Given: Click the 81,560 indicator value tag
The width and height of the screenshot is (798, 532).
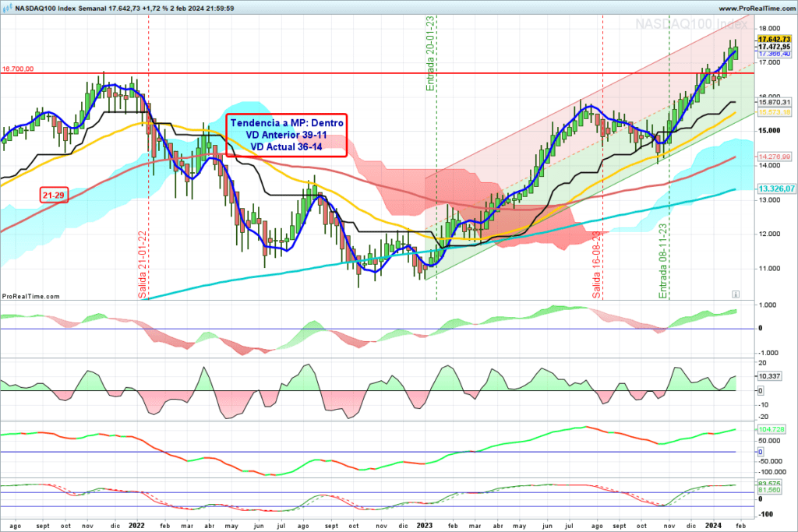Looking at the screenshot, I should click(769, 490).
